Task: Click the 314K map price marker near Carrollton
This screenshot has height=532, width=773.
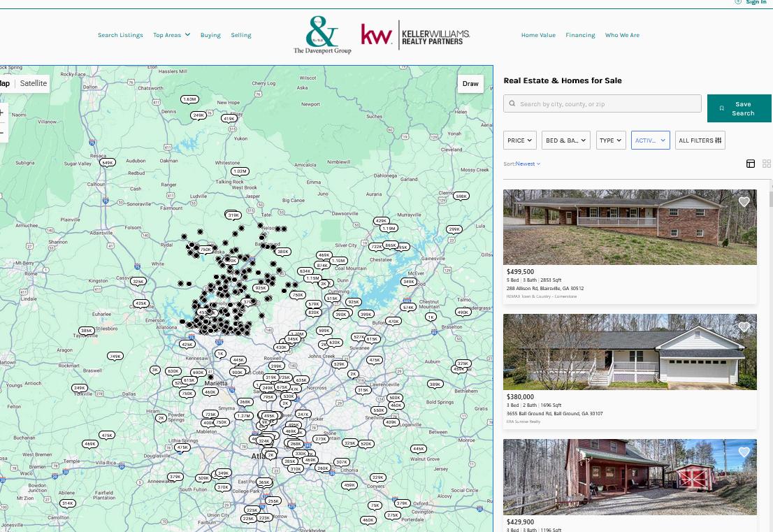Action: [68, 503]
